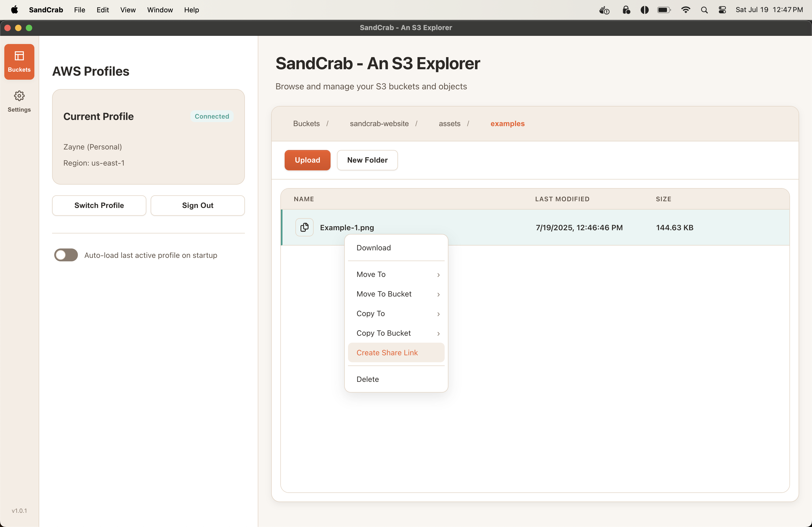The height and width of the screenshot is (527, 812).
Task: Click the lock menu bar icon
Action: coord(626,10)
